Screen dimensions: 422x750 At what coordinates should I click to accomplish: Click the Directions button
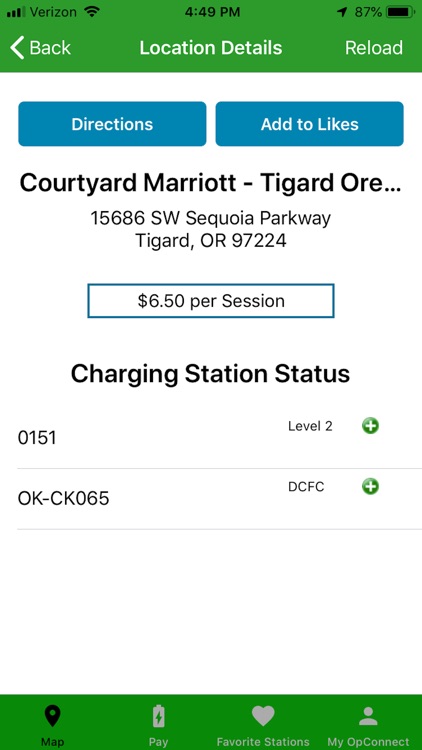(112, 124)
